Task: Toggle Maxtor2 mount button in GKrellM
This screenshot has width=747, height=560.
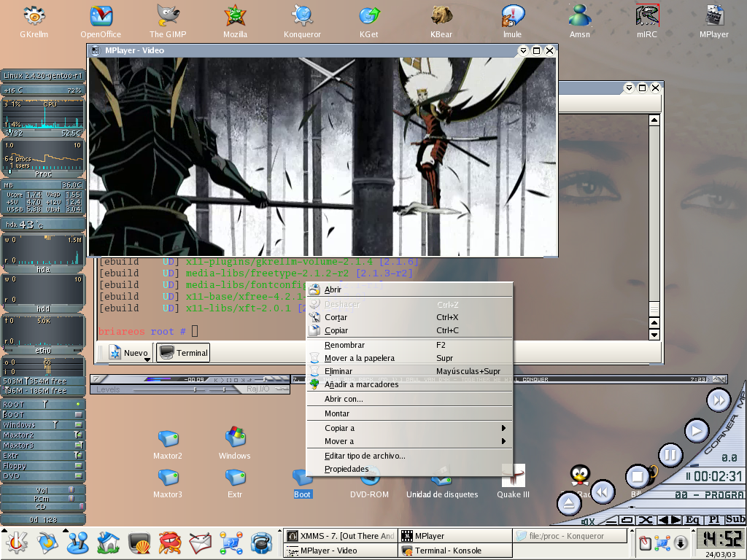Action: 78,435
